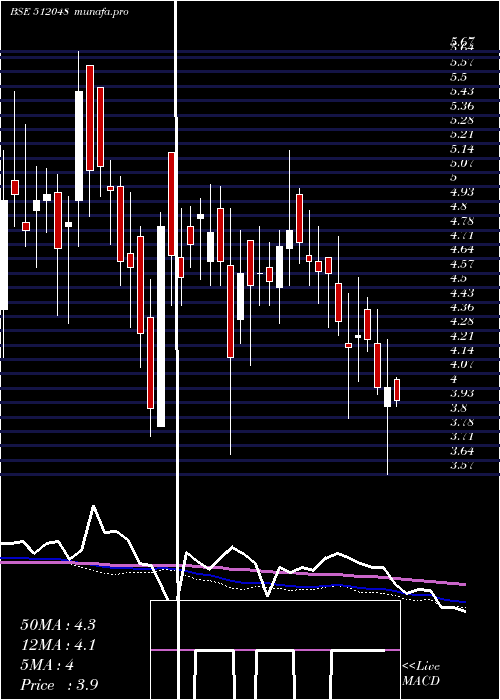Click the 4.21 price axis label

click(462, 336)
